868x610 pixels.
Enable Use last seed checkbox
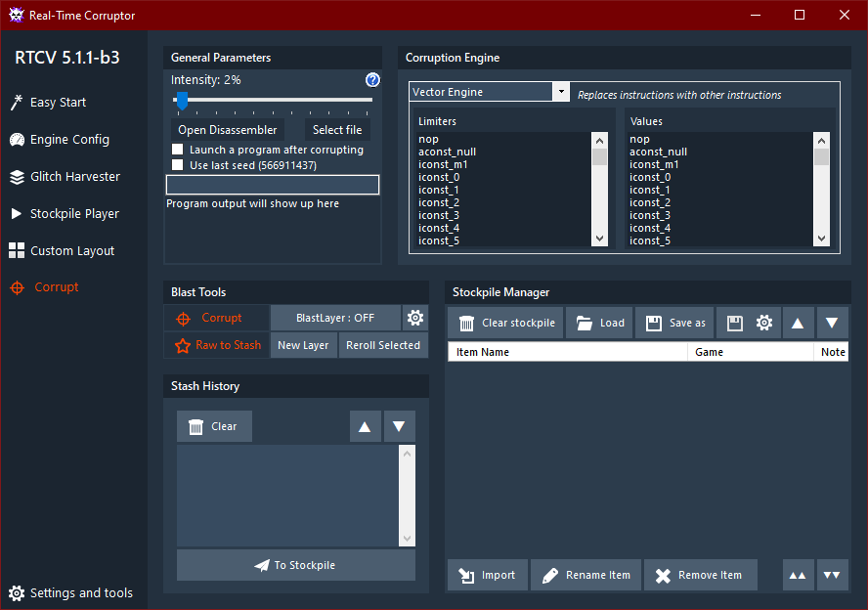(178, 165)
